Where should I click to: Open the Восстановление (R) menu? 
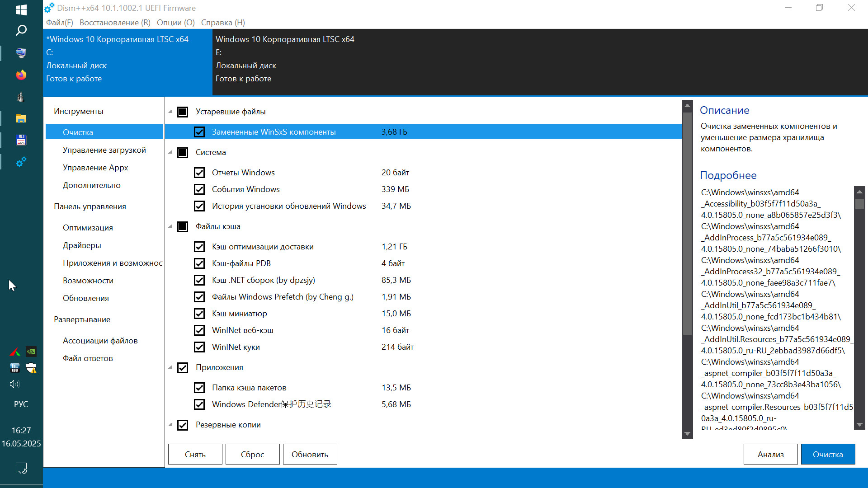115,23
